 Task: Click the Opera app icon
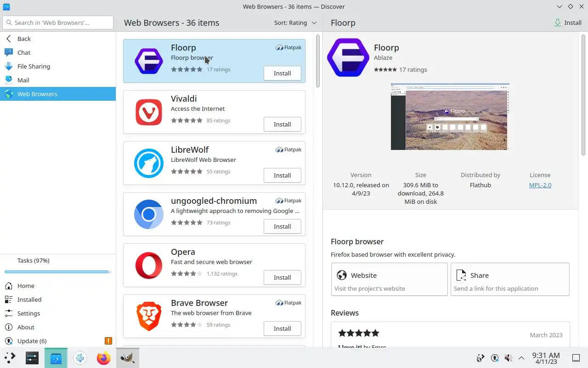pyautogui.click(x=148, y=265)
